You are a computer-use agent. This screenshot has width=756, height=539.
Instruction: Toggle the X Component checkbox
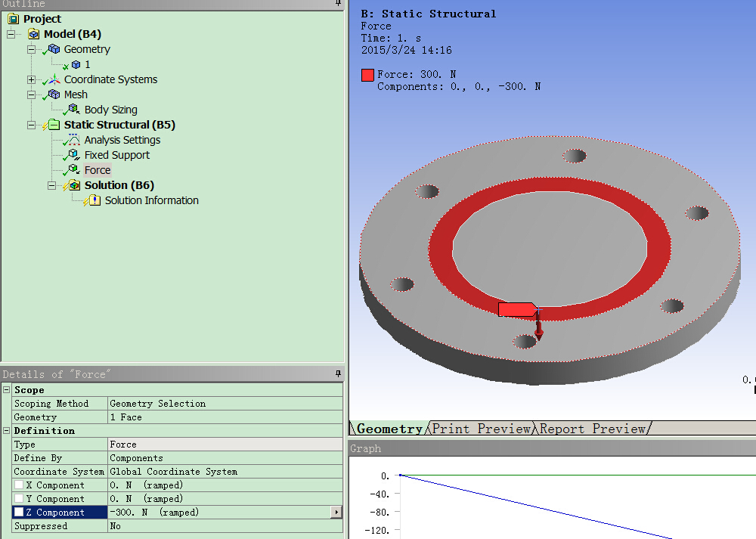(x=19, y=485)
